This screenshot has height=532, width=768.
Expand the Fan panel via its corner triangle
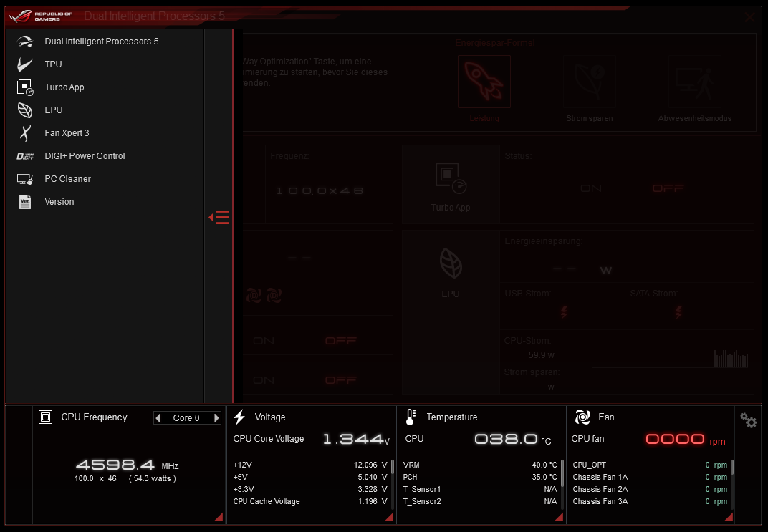[x=729, y=516]
